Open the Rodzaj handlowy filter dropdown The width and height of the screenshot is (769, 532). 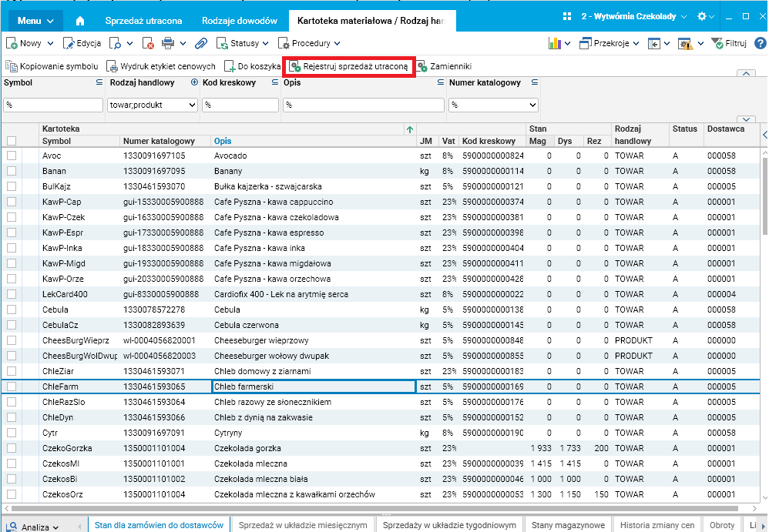[192, 105]
